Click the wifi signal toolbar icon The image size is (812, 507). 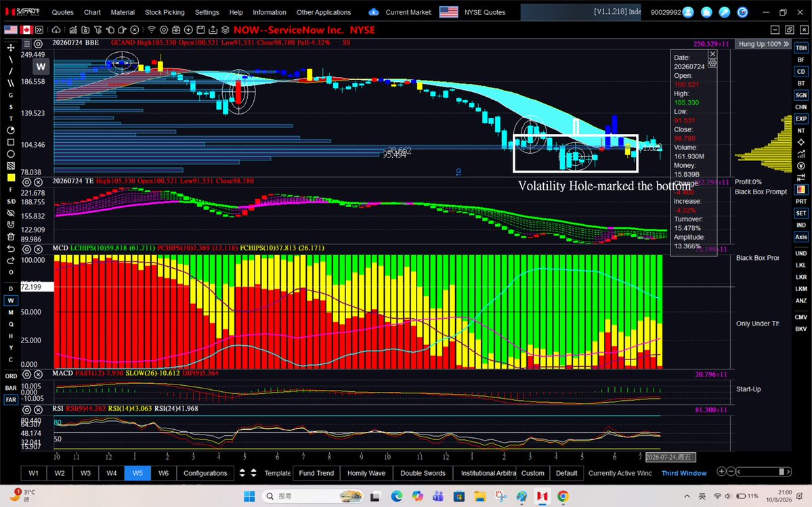coord(151,30)
